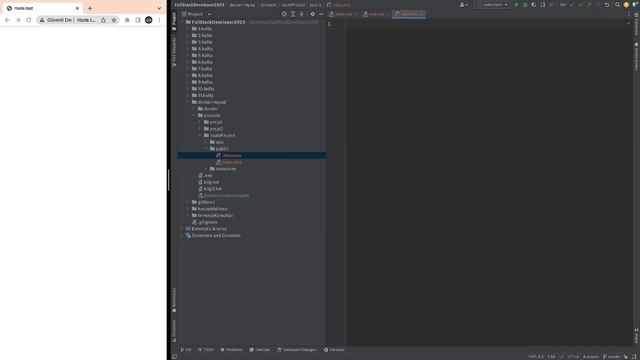Open the Terminal tool window tab
The height and width of the screenshot is (360, 640).
click(260, 350)
